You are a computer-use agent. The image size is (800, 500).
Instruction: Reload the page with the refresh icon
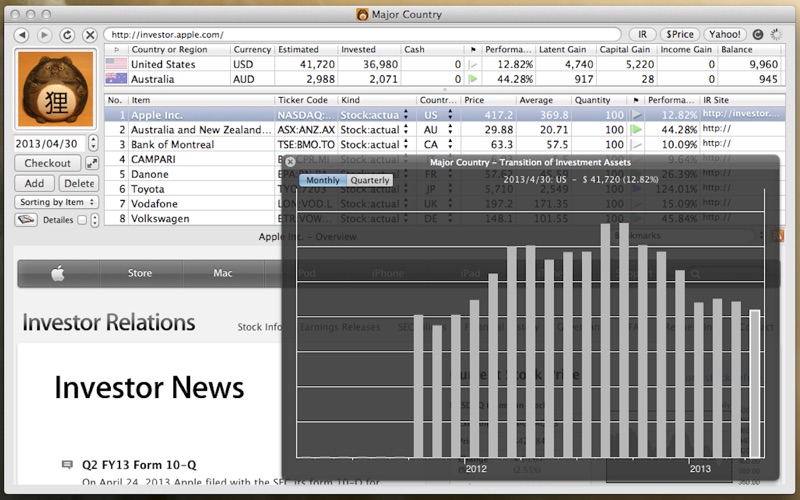pyautogui.click(x=67, y=35)
